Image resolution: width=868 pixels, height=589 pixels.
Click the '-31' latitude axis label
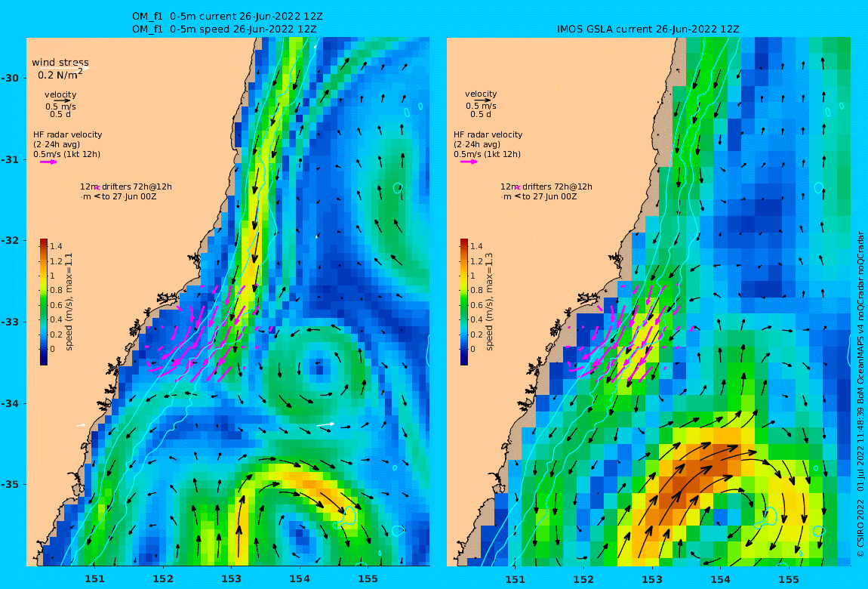tap(9, 160)
